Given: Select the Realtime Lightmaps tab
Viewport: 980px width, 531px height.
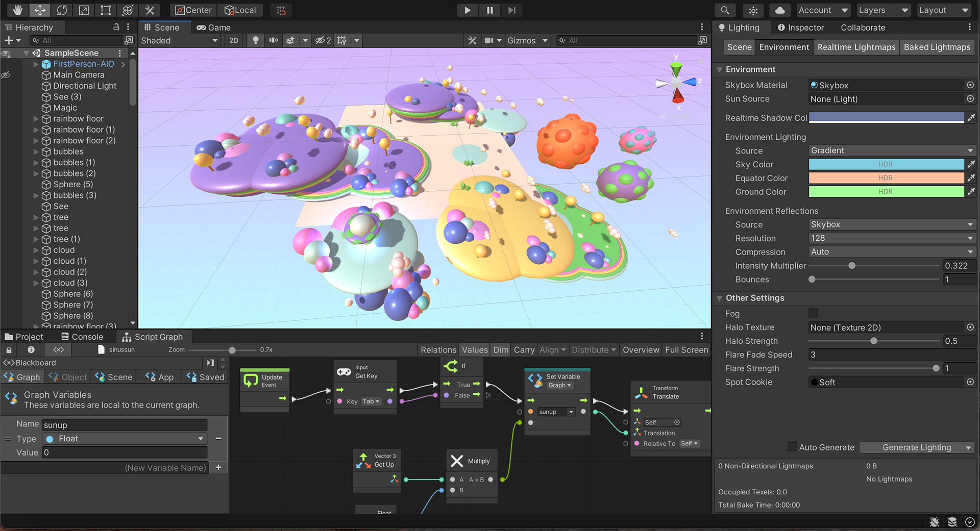Looking at the screenshot, I should [x=856, y=47].
